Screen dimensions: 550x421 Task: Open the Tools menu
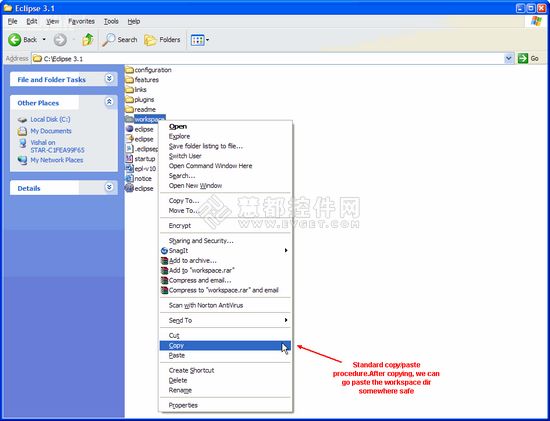(111, 21)
